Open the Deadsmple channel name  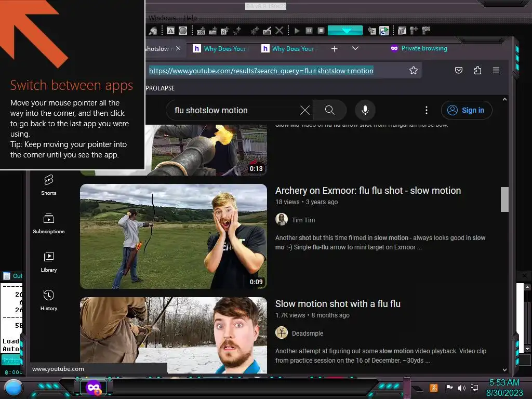point(308,333)
